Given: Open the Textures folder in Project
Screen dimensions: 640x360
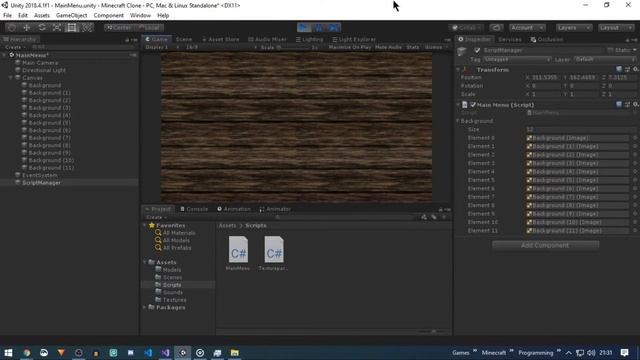Looking at the screenshot, I should point(174,300).
